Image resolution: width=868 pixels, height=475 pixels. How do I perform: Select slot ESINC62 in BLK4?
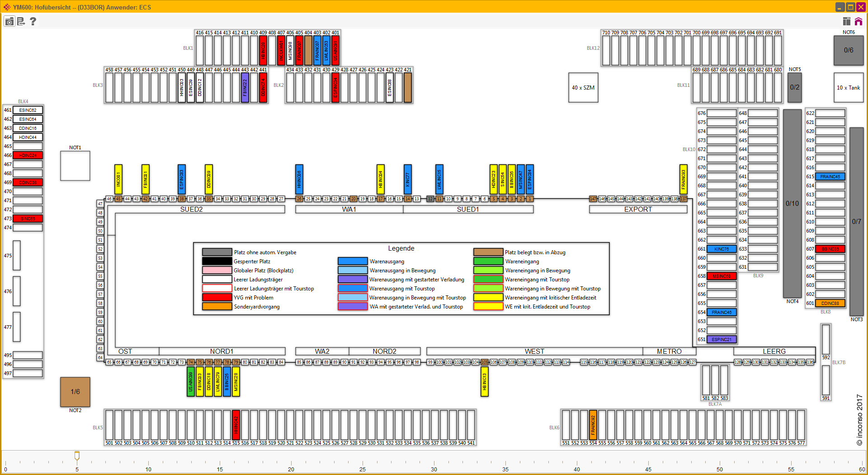(28, 110)
